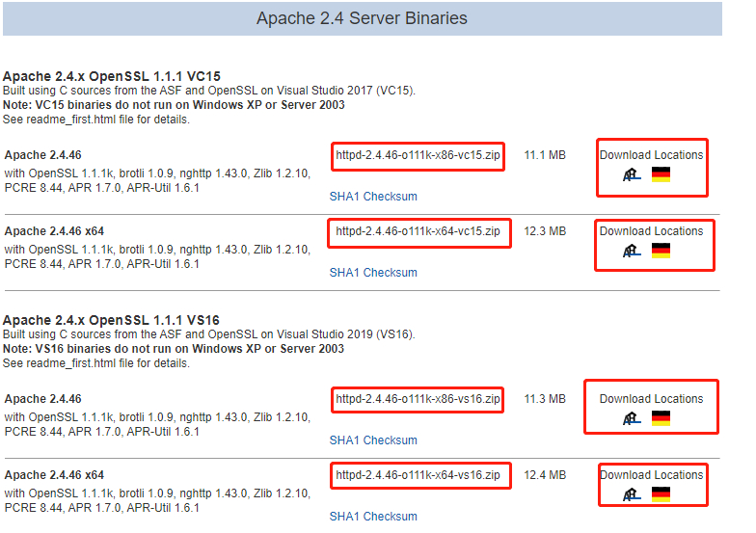756x533 pixels.
Task: Click Apache 2.4.46 x64 title in VS16 section
Action: pyautogui.click(x=54, y=475)
